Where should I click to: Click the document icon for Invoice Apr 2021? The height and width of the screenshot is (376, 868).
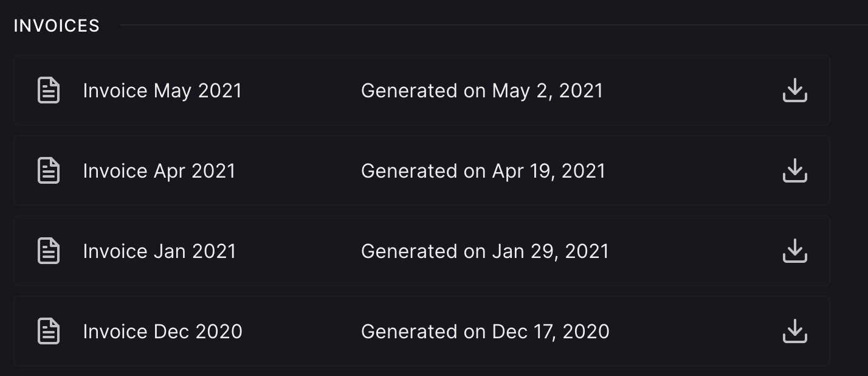[49, 171]
